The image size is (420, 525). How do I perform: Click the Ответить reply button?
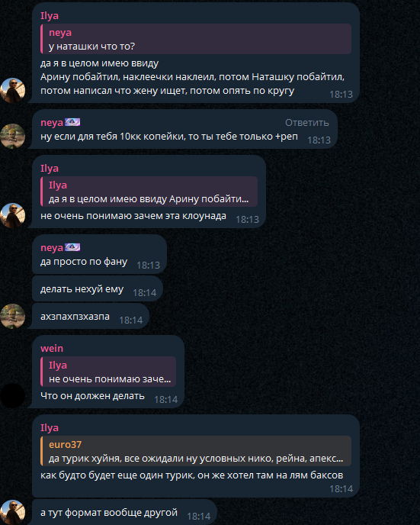(306, 123)
